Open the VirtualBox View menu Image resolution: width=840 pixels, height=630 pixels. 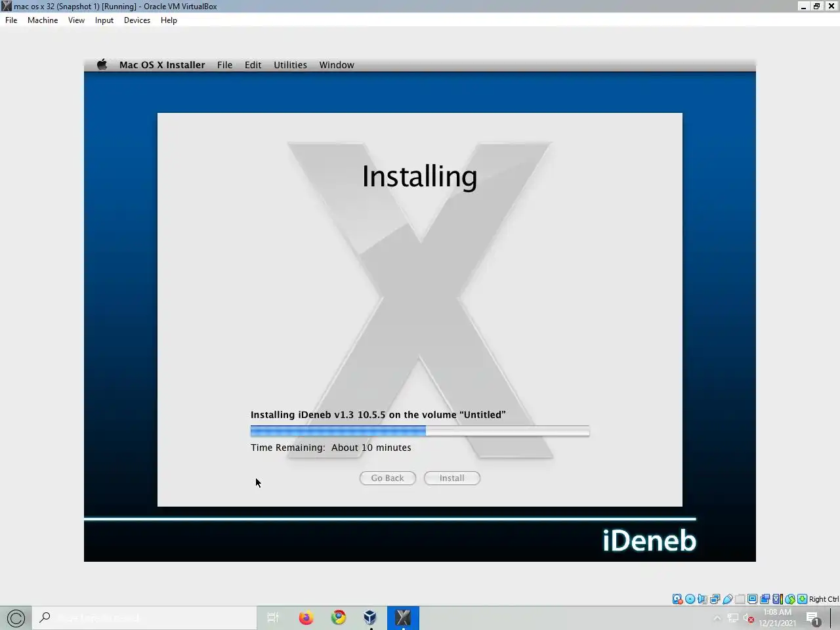[76, 20]
